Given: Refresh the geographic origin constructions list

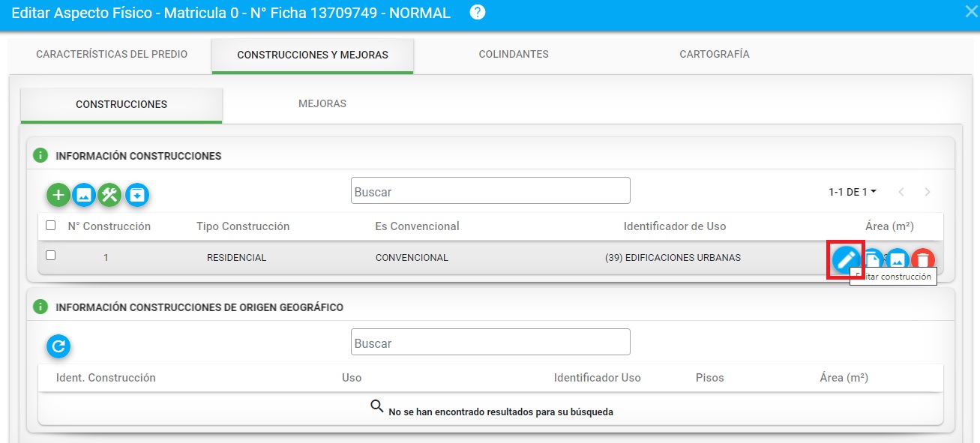Looking at the screenshot, I should tap(58, 346).
